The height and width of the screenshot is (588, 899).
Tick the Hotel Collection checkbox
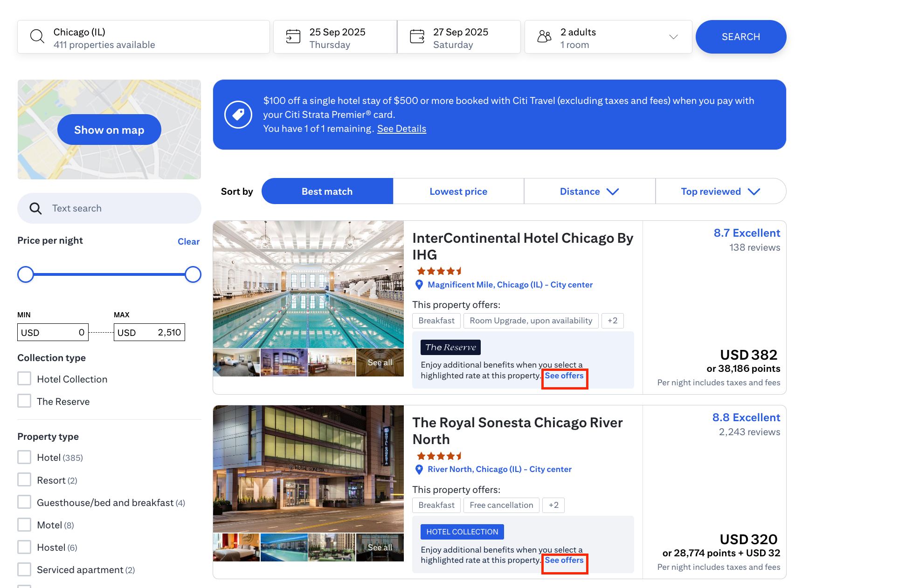(x=24, y=379)
